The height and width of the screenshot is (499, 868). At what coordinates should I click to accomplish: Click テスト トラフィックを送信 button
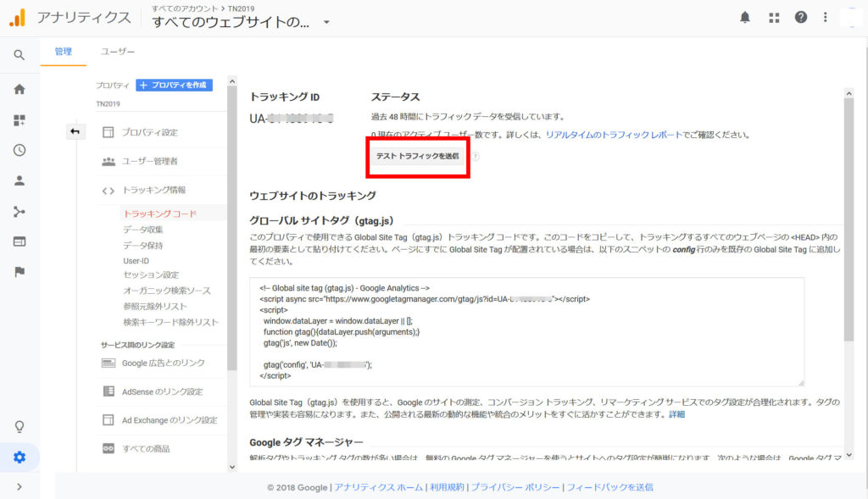pos(417,157)
